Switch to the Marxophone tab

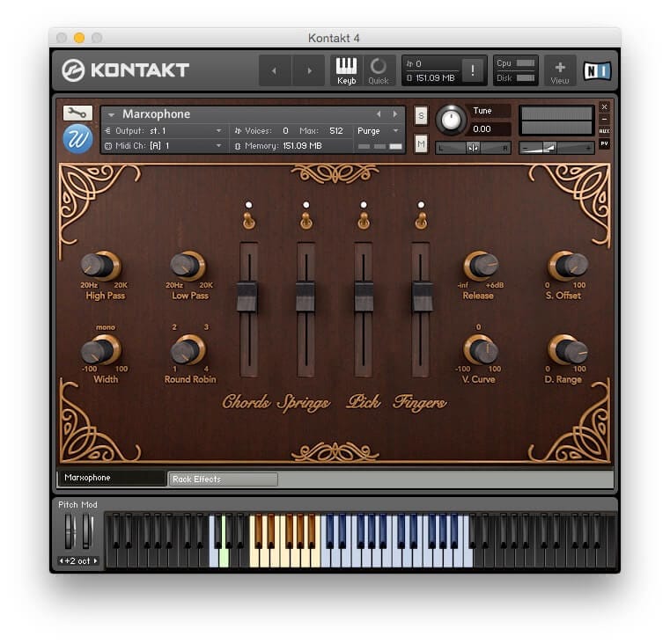(112, 478)
